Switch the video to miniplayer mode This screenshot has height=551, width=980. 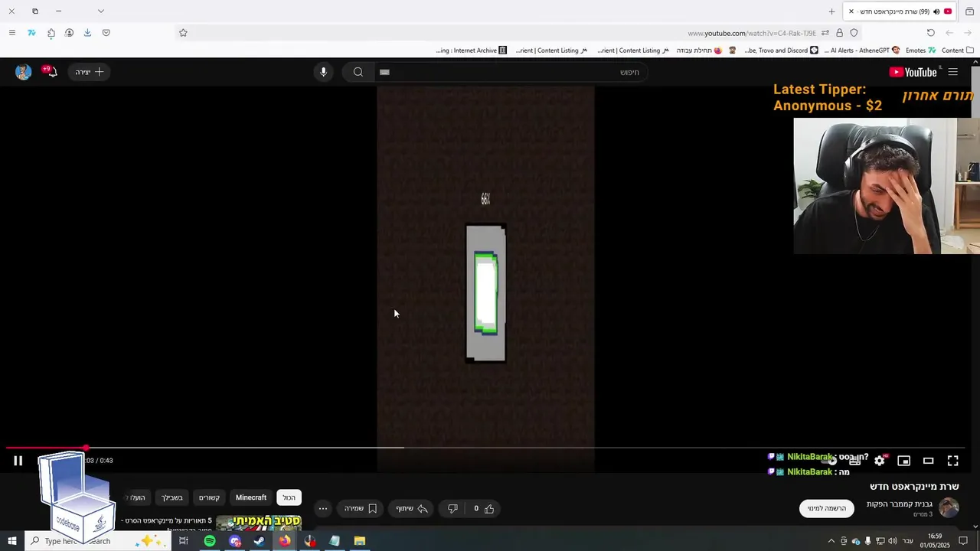click(904, 461)
